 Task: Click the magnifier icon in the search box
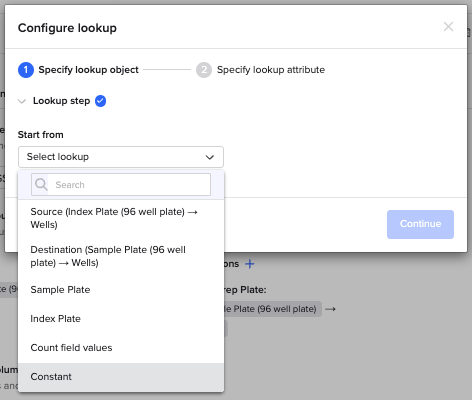(41, 184)
